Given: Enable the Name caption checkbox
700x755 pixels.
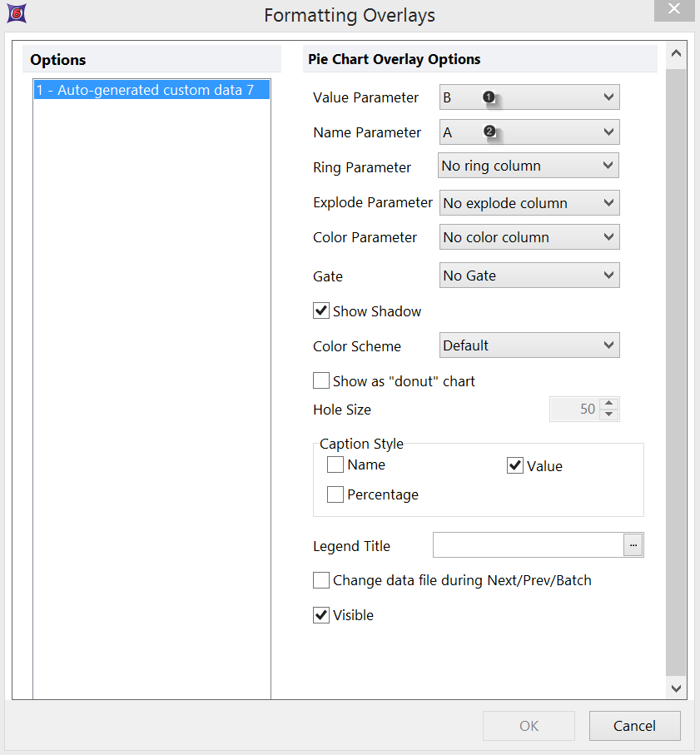Looking at the screenshot, I should [x=335, y=465].
